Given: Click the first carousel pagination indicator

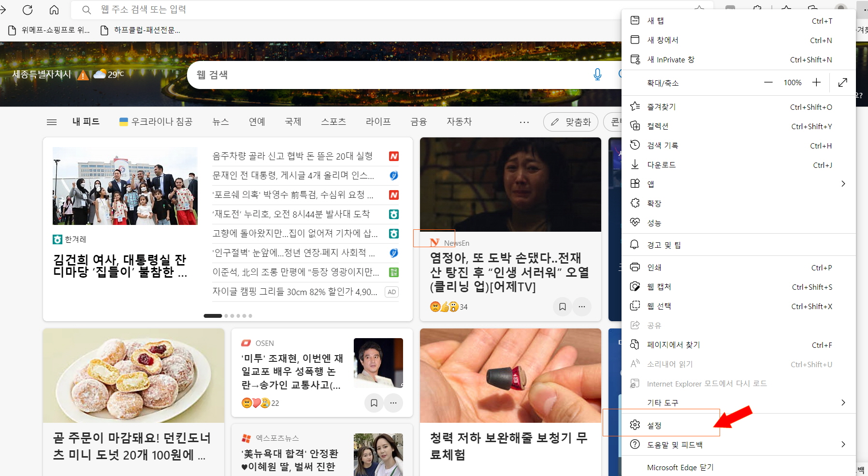Looking at the screenshot, I should click(213, 316).
